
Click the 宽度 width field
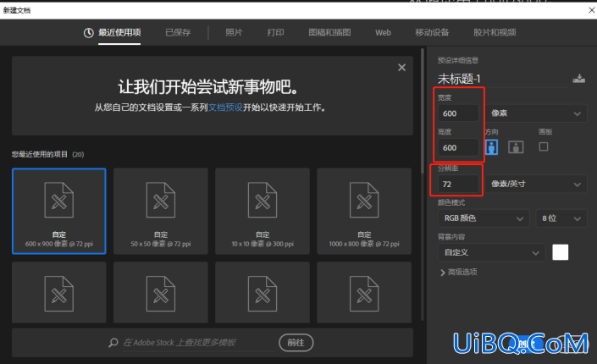click(x=458, y=113)
